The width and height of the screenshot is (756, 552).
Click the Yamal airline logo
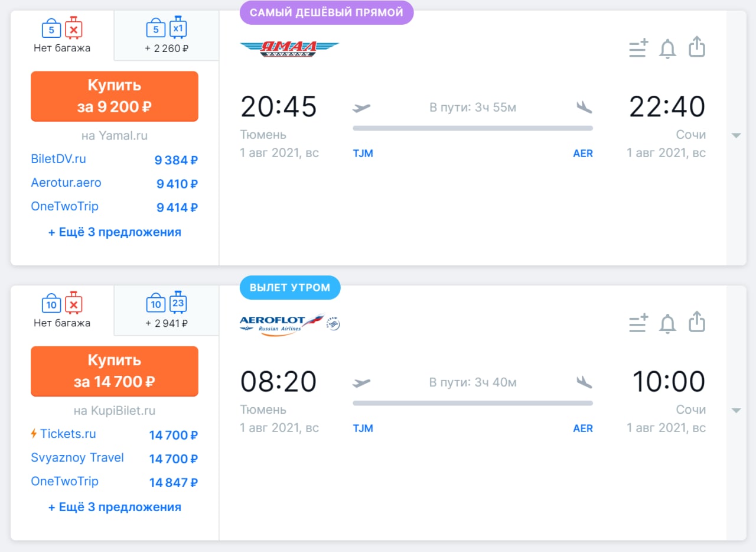[x=289, y=48]
